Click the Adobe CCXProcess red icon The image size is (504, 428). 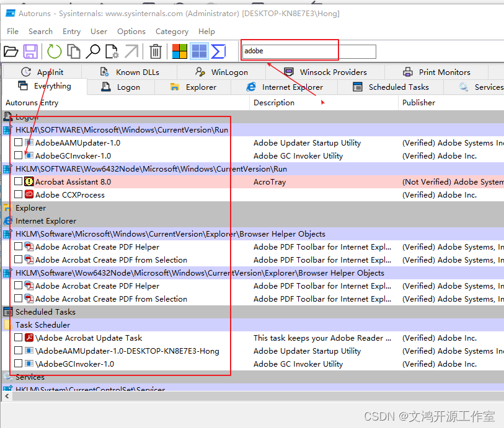pyautogui.click(x=29, y=194)
